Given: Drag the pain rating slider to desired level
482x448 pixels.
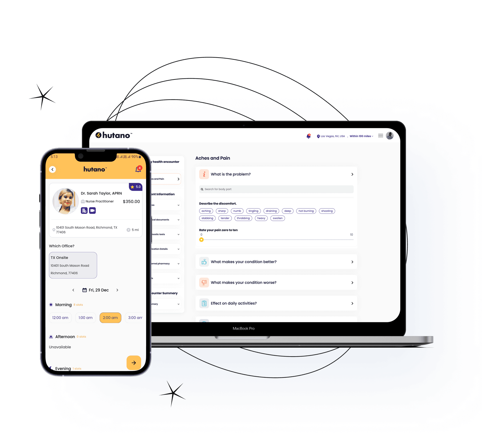Looking at the screenshot, I should click(x=201, y=239).
